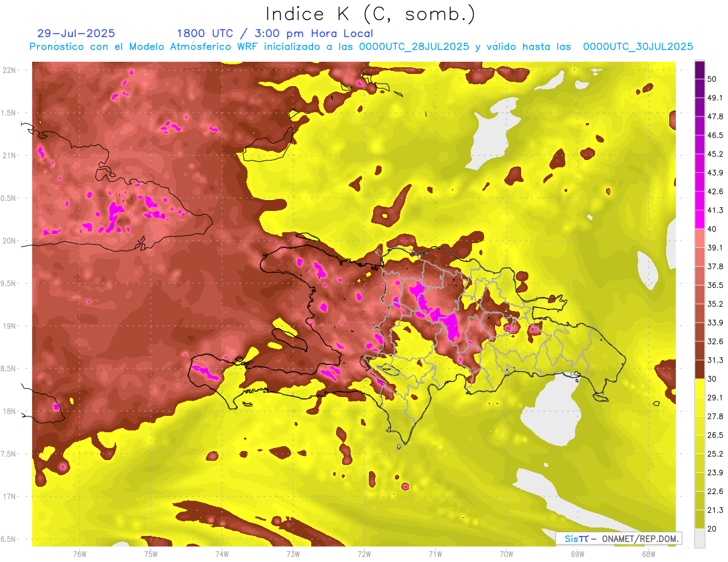Select the "40" colorbar label
The height and width of the screenshot is (562, 728).
tap(713, 229)
